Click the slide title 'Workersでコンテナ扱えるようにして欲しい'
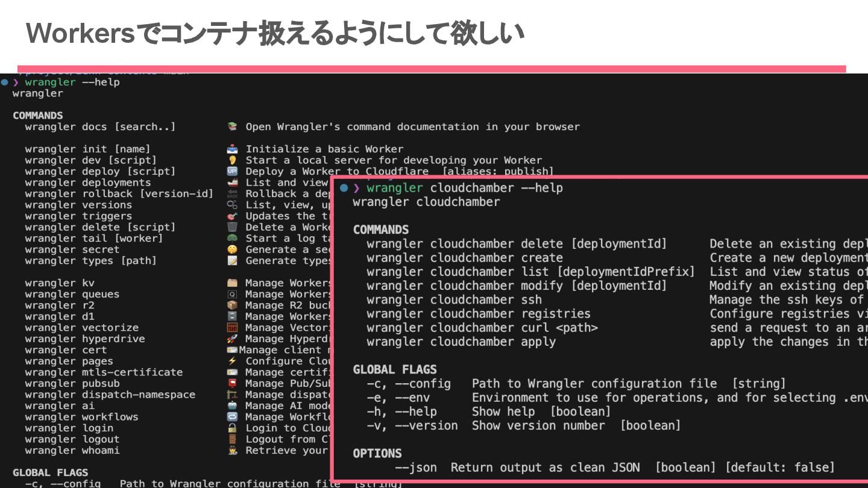Viewport: 868px width, 488px height. pos(275,33)
